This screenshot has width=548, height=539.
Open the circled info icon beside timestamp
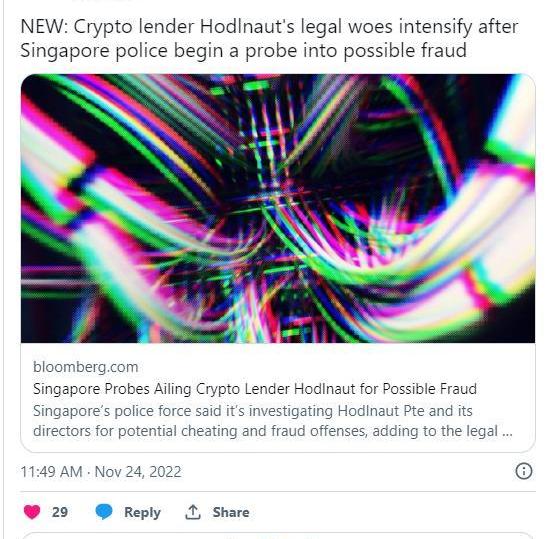[x=524, y=471]
